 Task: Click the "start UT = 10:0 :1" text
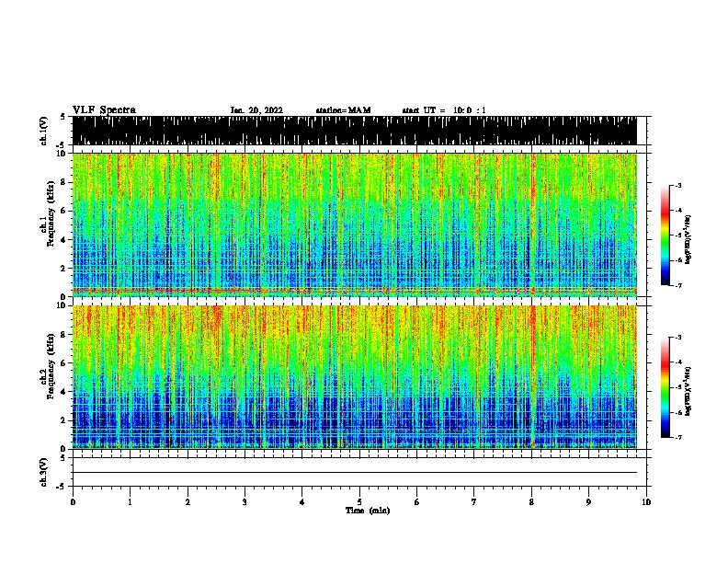(444, 110)
